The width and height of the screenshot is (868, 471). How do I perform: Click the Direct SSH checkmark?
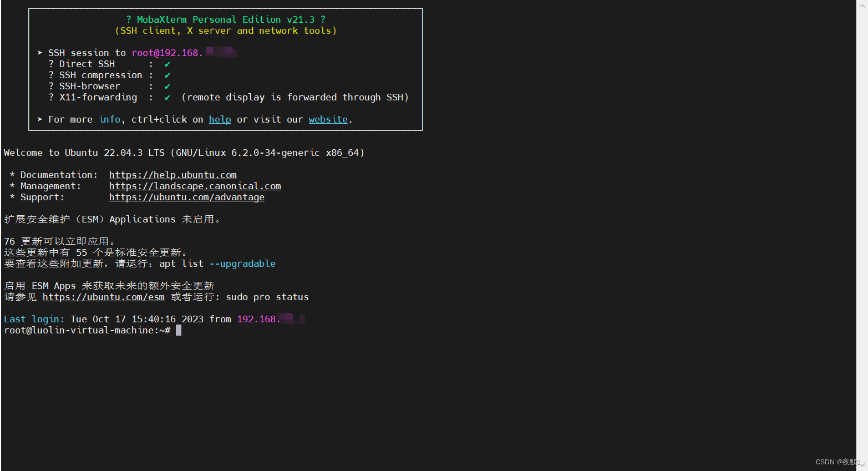(167, 64)
